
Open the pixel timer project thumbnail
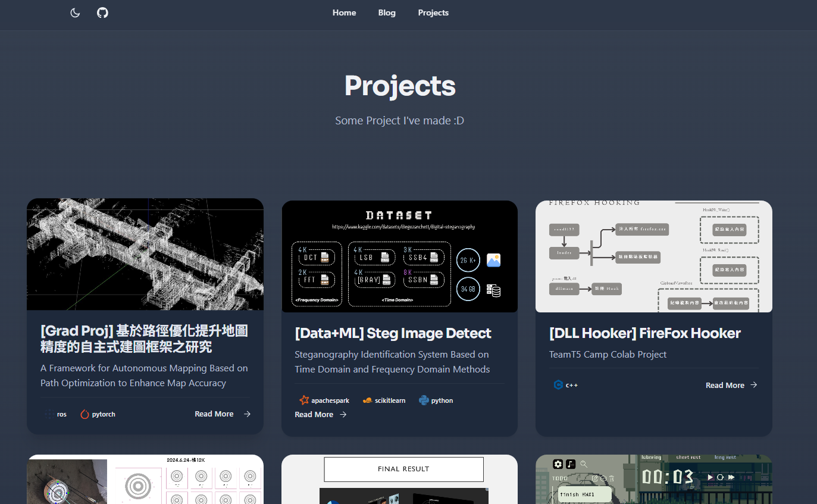tap(654, 479)
